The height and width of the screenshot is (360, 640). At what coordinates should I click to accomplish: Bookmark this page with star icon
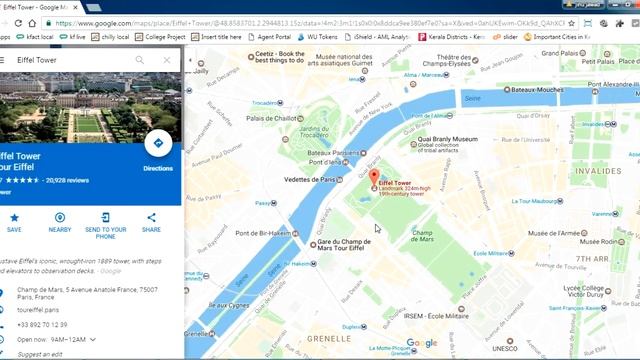tap(571, 23)
